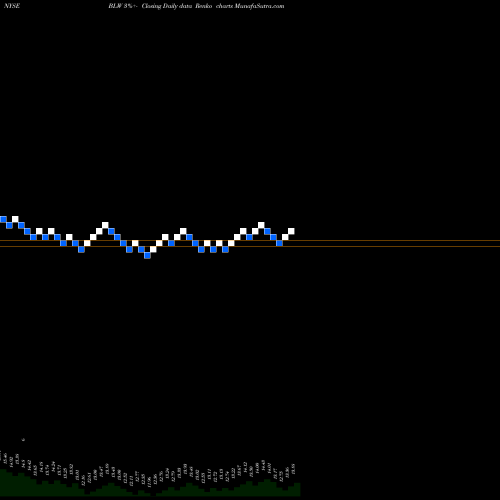This screenshot has height=500, width=500.
Task: Click the 11.96 price label
Action: coord(149,482)
